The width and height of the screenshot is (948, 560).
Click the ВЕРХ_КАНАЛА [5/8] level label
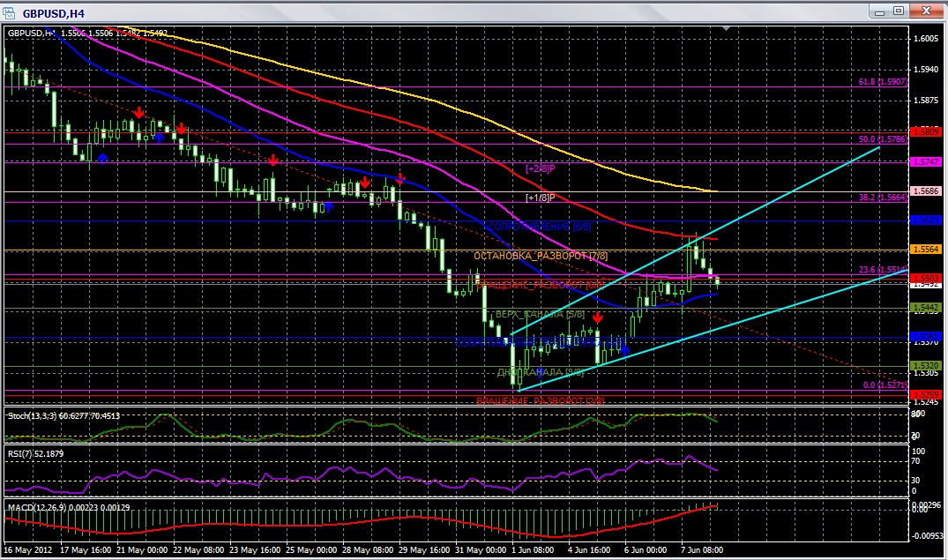(x=540, y=315)
